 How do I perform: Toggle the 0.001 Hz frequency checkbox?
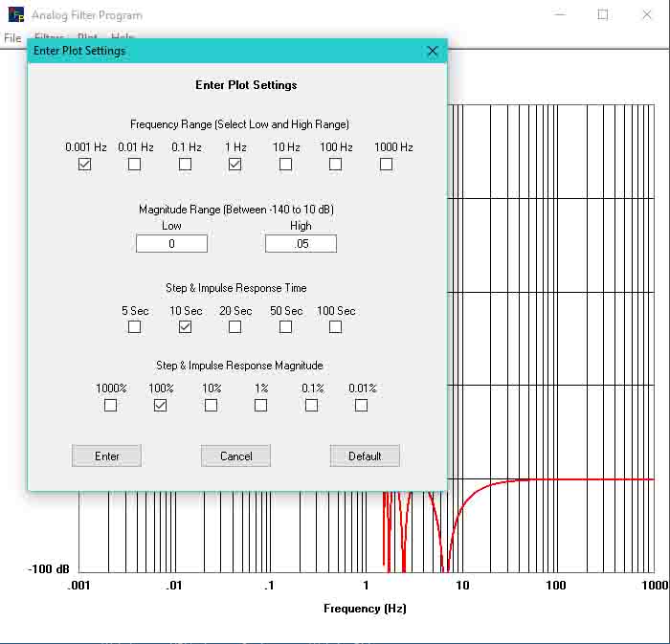tap(84, 164)
